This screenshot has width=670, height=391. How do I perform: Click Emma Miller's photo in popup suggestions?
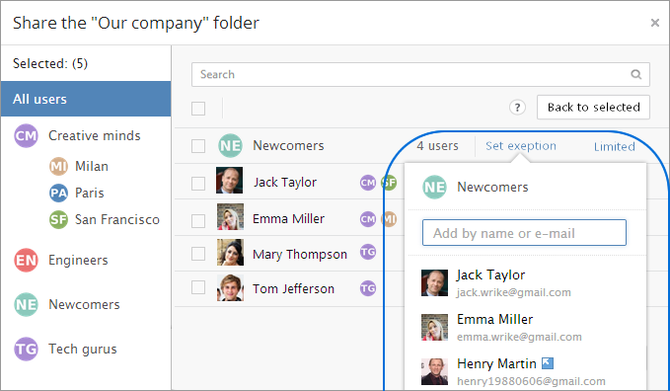pyautogui.click(x=435, y=327)
